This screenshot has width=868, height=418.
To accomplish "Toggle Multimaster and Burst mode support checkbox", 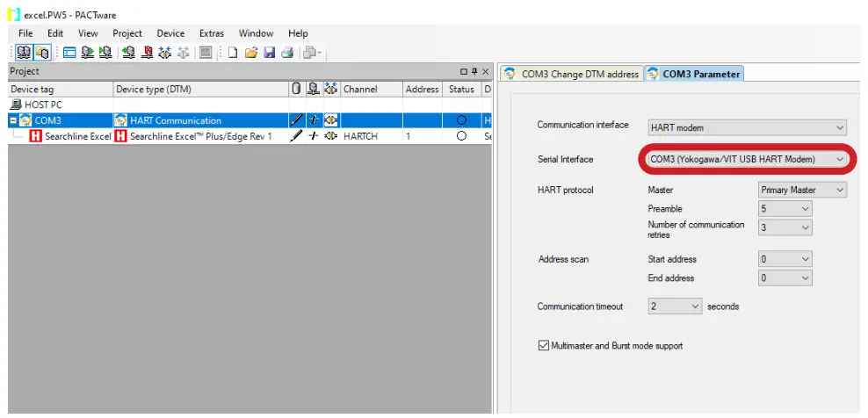I will tap(543, 345).
